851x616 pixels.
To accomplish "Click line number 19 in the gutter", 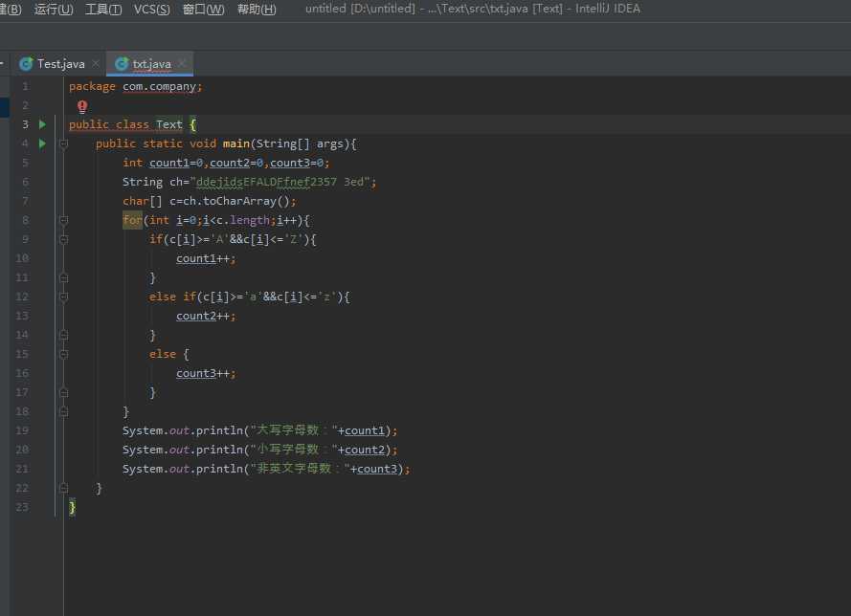I will pyautogui.click(x=22, y=430).
